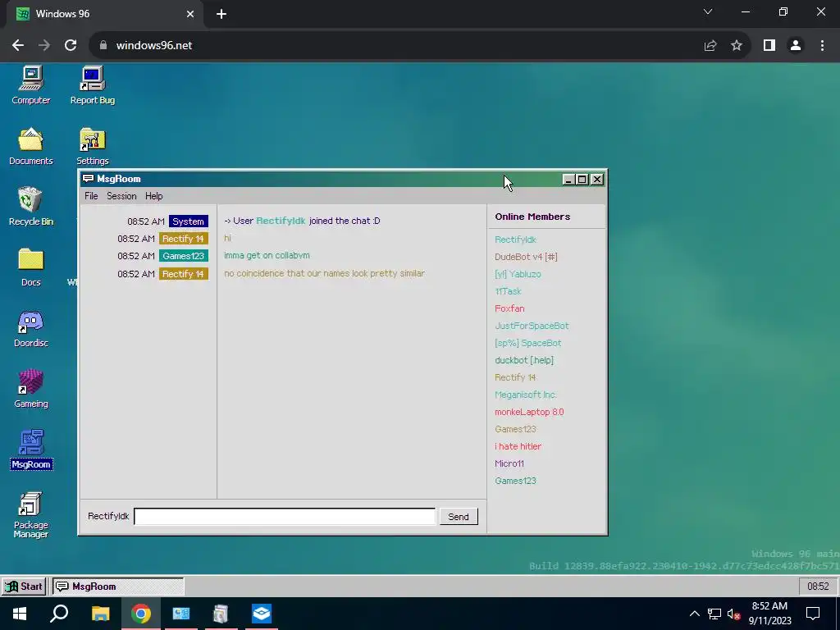Expand the tab search chevron
This screenshot has height=630, width=840.
pos(708,11)
